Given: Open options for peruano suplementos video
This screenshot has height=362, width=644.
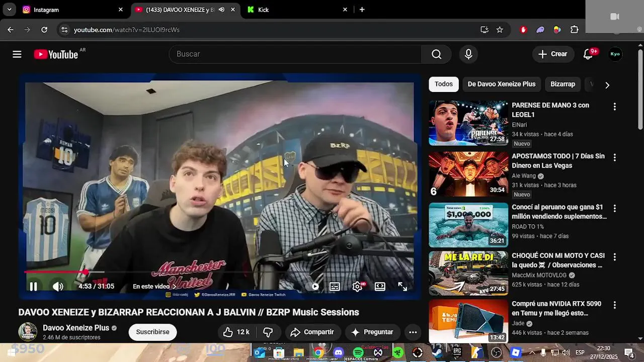Looking at the screenshot, I should (614, 208).
